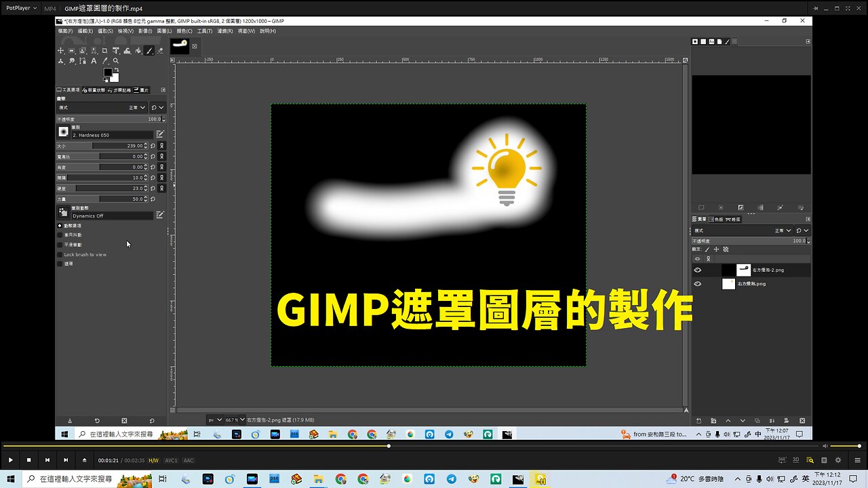Open PotPlayer menu dropdown
Image resolution: width=868 pixels, height=488 pixels.
pyautogui.click(x=20, y=9)
